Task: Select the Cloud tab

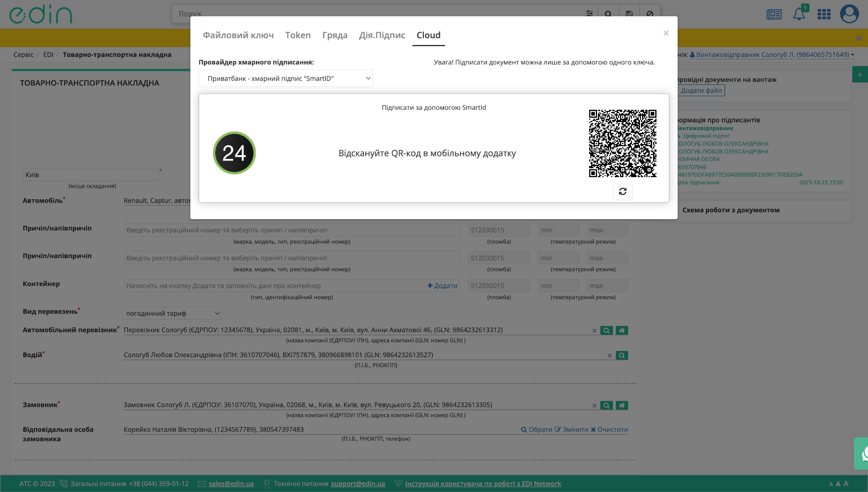Action: coord(428,35)
